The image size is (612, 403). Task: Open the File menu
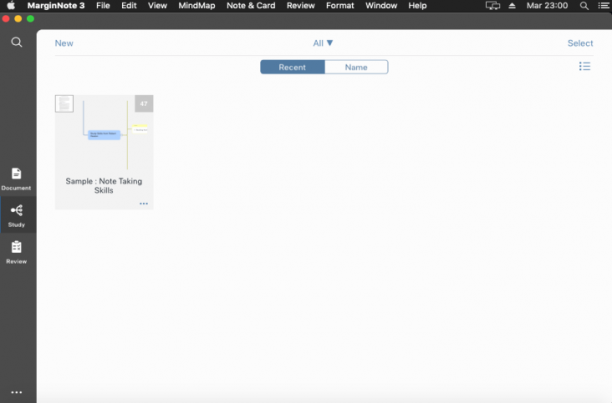[103, 5]
